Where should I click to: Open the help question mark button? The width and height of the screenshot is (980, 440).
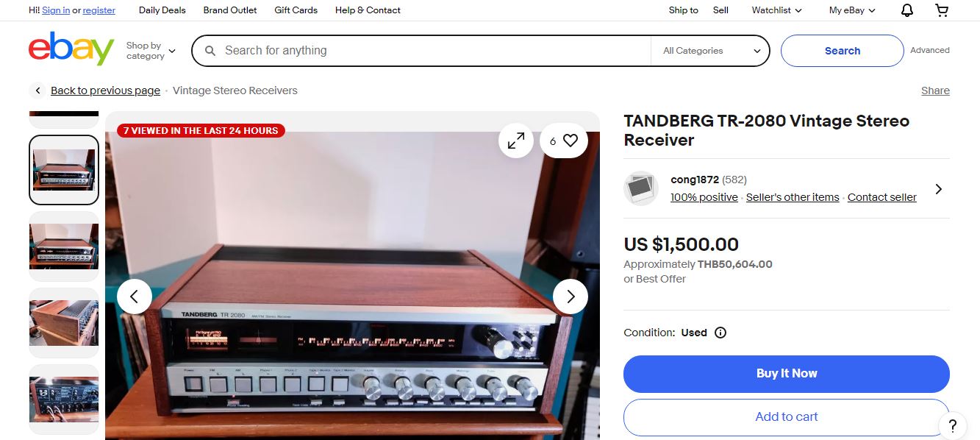click(x=952, y=425)
